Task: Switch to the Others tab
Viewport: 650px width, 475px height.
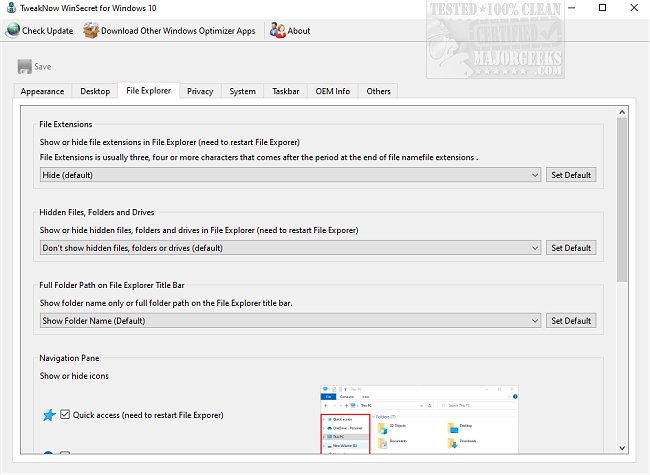Action: tap(378, 91)
